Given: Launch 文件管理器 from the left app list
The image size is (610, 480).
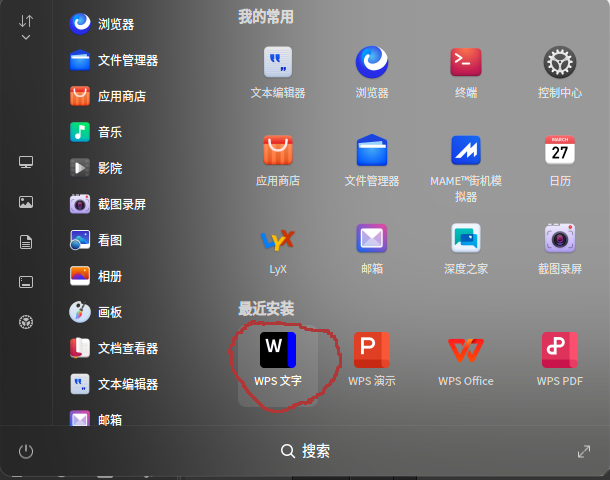Looking at the screenshot, I should (114, 60).
